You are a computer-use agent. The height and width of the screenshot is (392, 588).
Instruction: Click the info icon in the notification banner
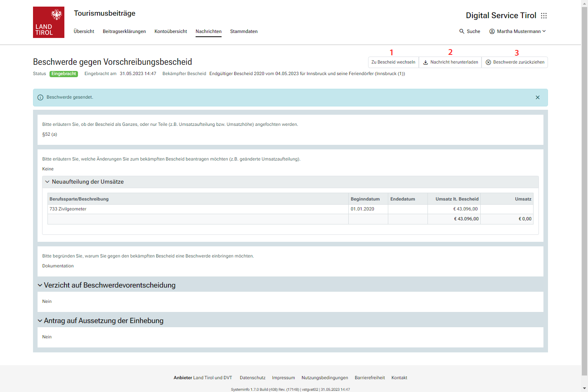[40, 97]
